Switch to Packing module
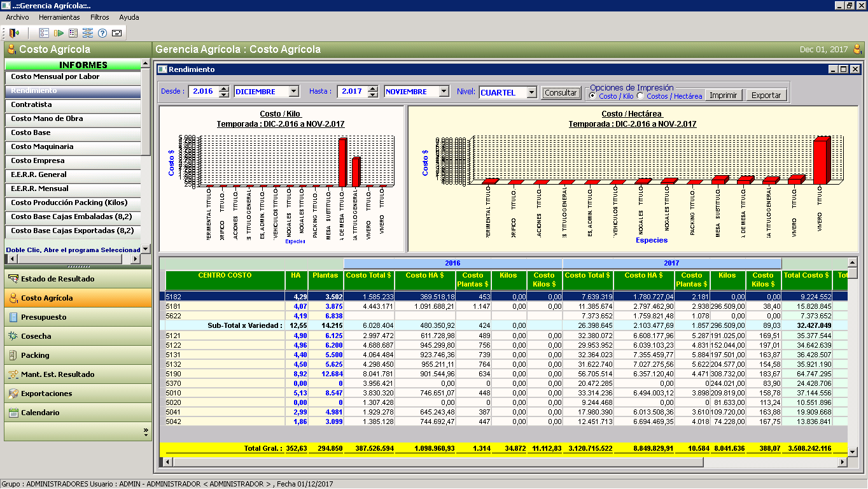The height and width of the screenshot is (489, 868). pyautogui.click(x=78, y=355)
